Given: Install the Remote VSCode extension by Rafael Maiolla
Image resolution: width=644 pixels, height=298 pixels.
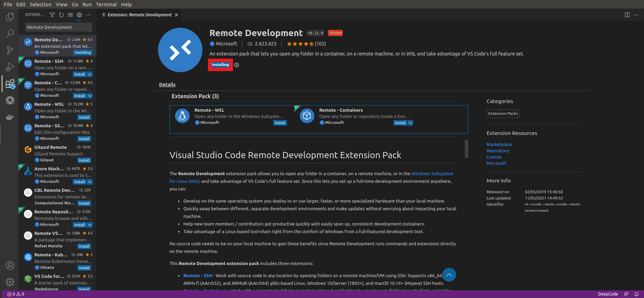Looking at the screenshot, I should (84, 246).
